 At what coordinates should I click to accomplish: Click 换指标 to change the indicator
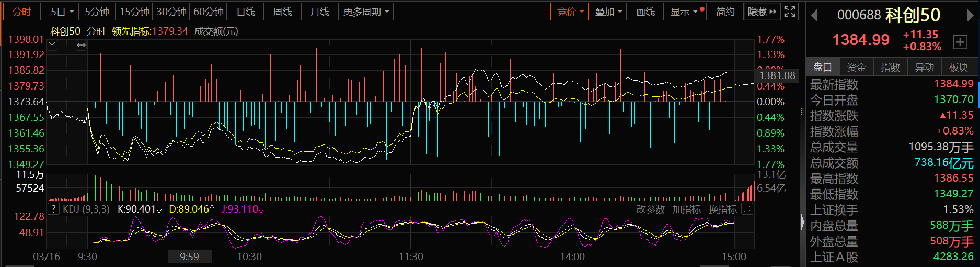722,209
